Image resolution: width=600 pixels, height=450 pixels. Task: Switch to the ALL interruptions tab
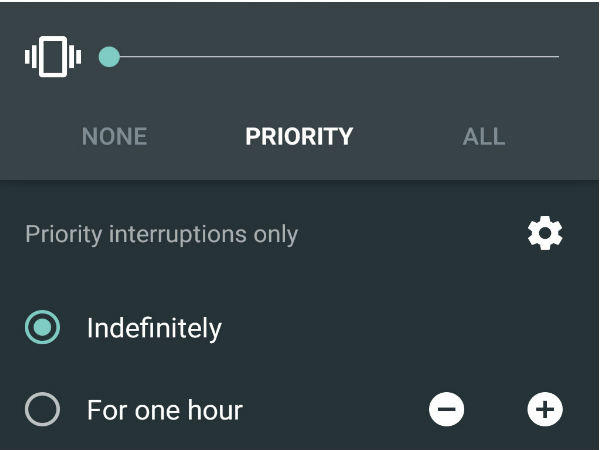point(484,137)
